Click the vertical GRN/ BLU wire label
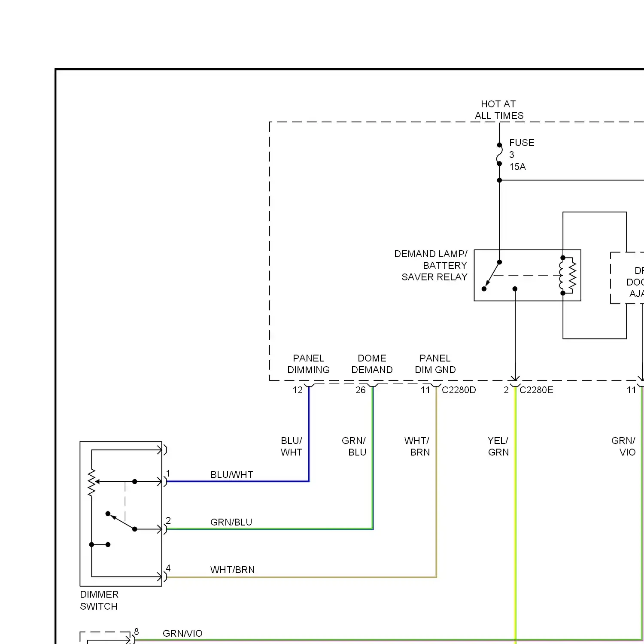Image resolution: width=644 pixels, height=644 pixels. [354, 447]
